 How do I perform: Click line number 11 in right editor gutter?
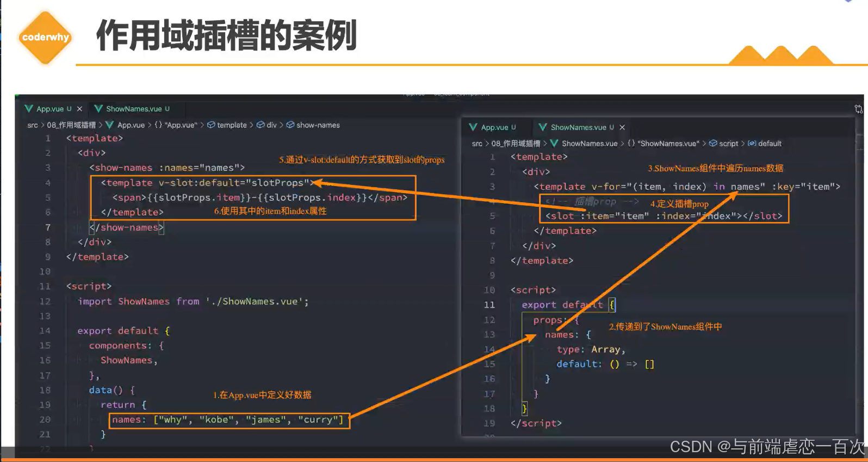(x=489, y=305)
